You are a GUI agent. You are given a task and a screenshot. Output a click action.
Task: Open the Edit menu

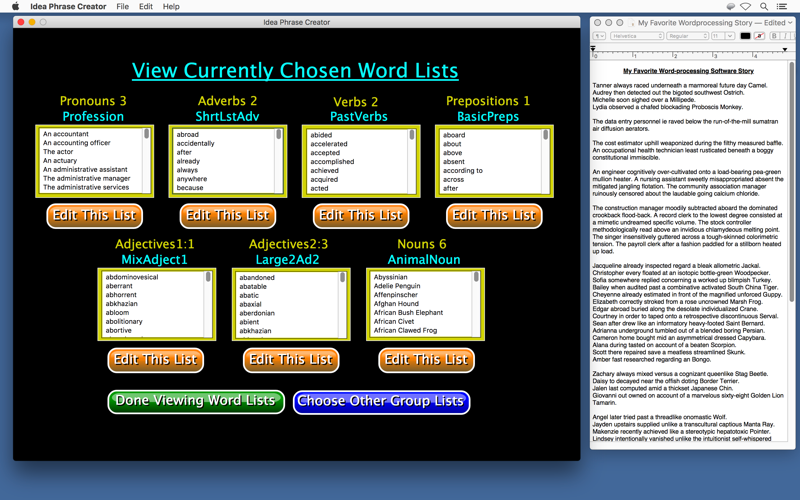point(146,6)
